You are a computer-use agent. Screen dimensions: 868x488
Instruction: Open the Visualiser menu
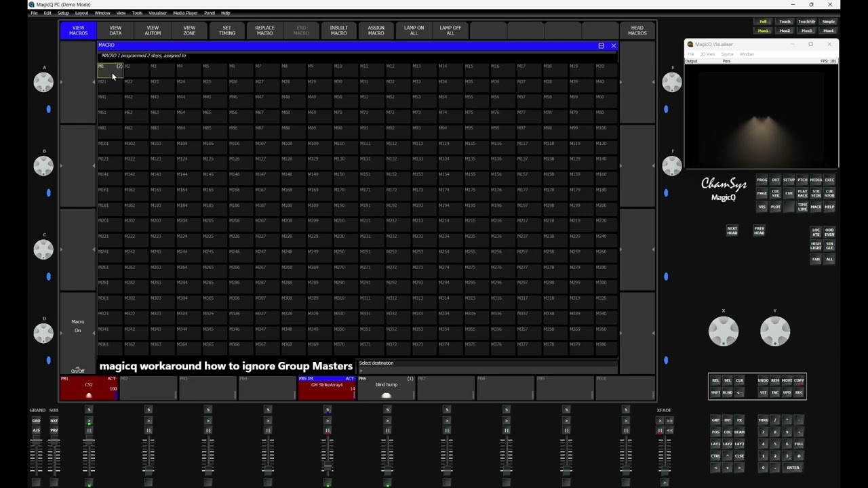(157, 13)
